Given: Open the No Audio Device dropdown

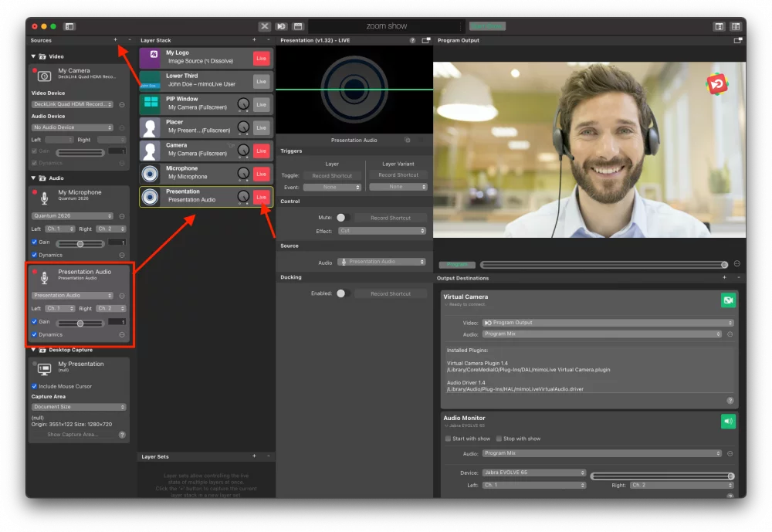Looking at the screenshot, I should [x=73, y=127].
